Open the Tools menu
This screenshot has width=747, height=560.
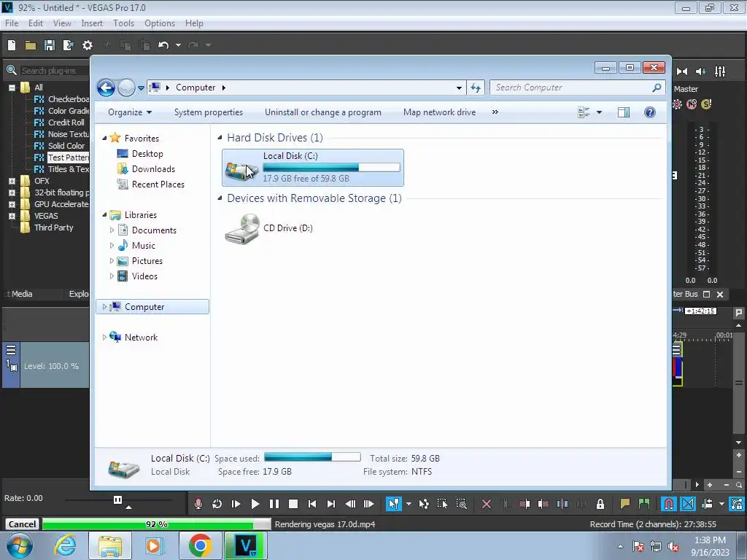tap(123, 23)
